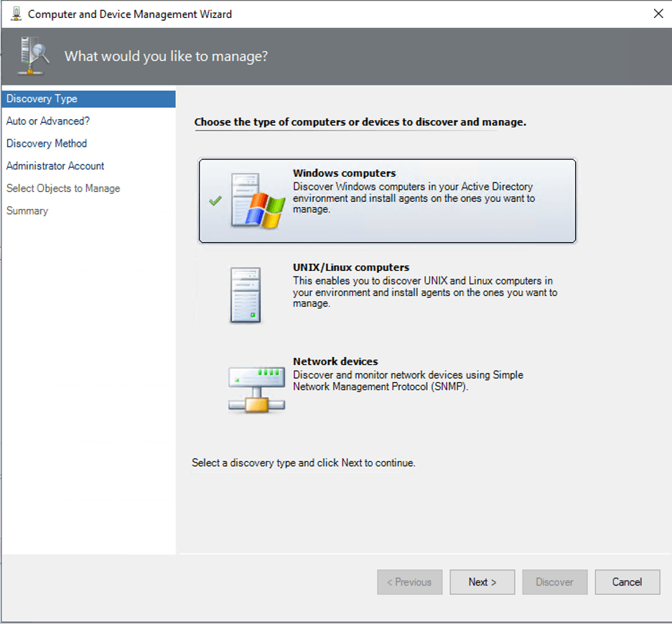Go to the Discovery Type step
Screen dimensions: 672x625
pos(42,99)
